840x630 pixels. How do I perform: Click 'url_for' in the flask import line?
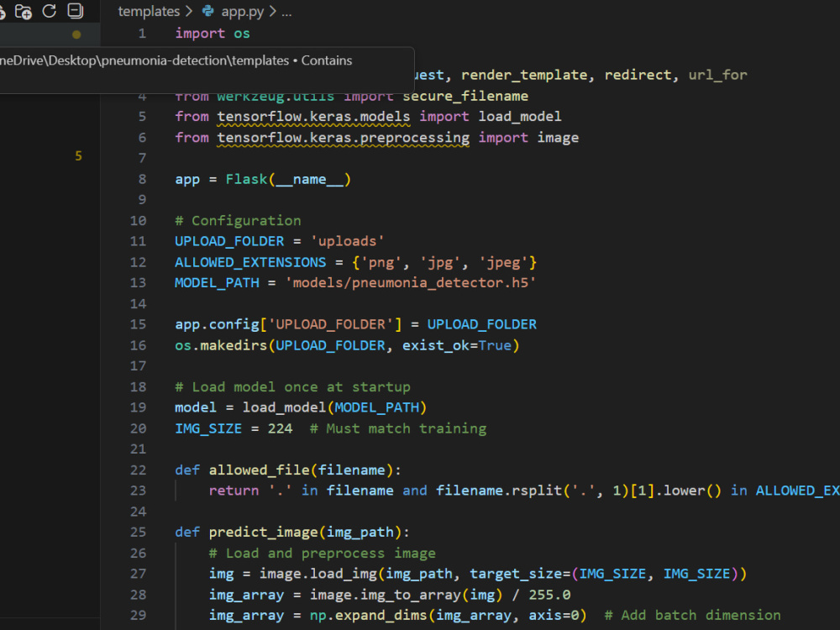coord(717,75)
